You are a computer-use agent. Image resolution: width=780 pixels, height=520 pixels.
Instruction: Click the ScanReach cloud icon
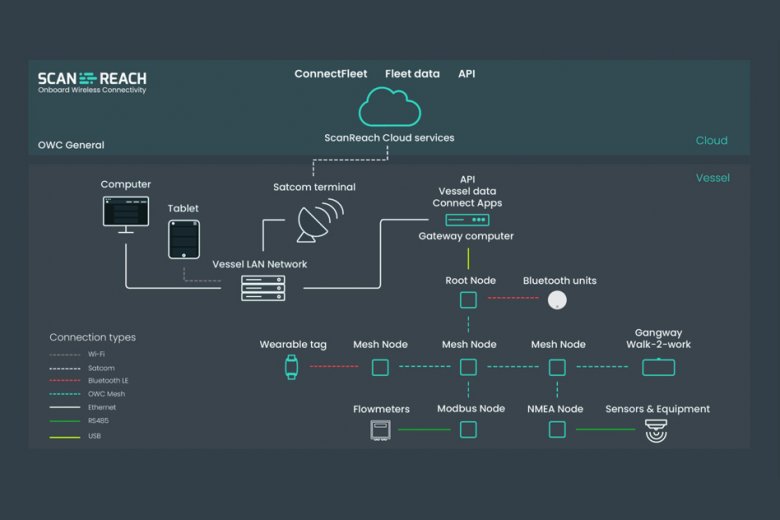click(x=390, y=107)
